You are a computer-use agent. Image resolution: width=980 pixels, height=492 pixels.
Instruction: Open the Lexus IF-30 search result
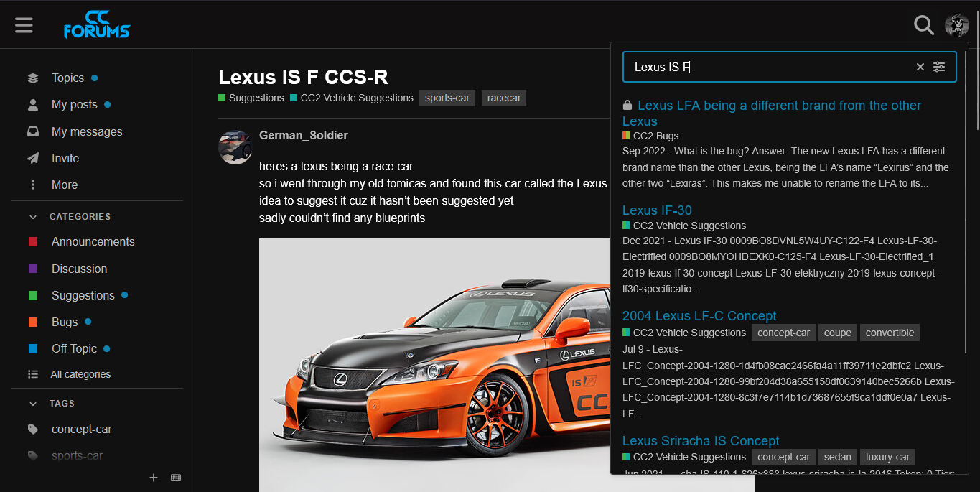click(x=657, y=210)
